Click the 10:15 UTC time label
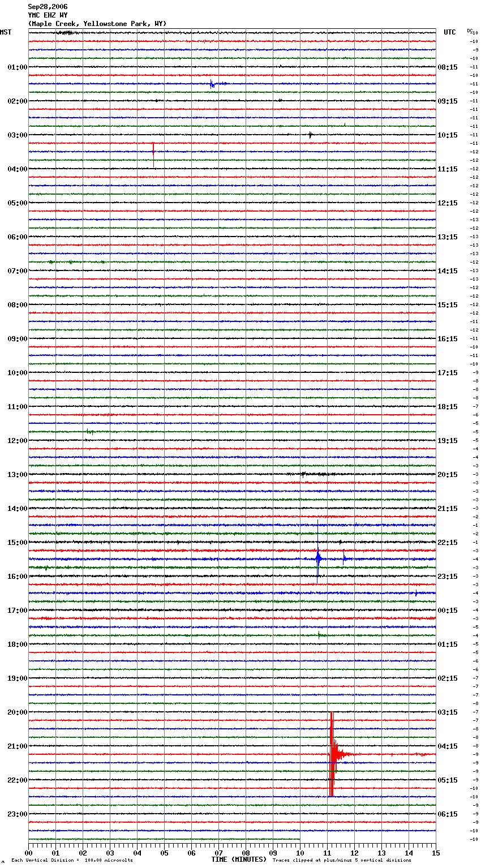The image size is (481, 868). [x=448, y=135]
